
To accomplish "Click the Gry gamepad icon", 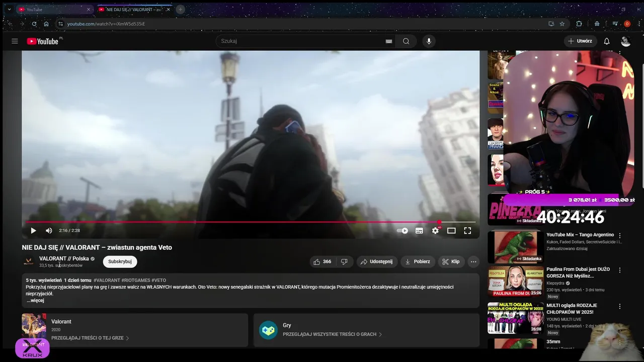I will [x=268, y=330].
